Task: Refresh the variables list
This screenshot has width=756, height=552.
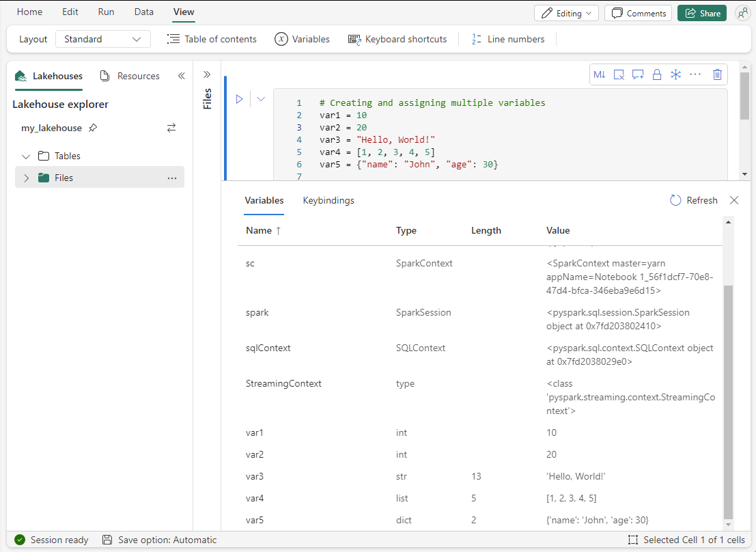Action: click(x=693, y=199)
